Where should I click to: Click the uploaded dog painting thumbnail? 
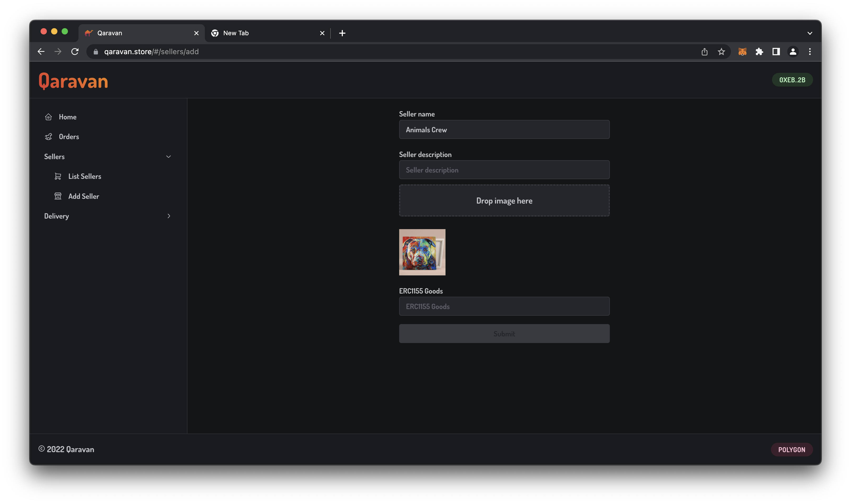(x=422, y=252)
